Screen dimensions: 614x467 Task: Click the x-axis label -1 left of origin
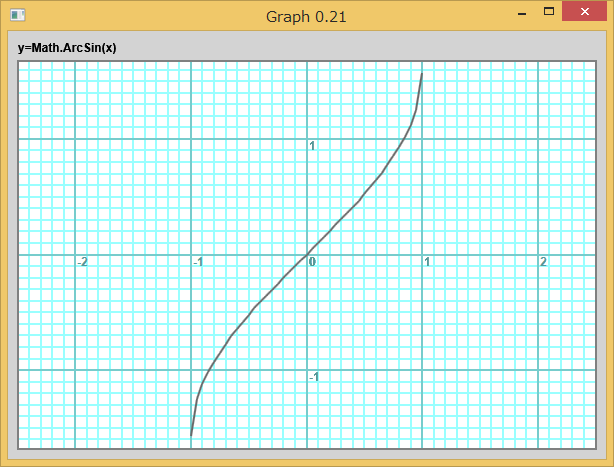pyautogui.click(x=198, y=262)
